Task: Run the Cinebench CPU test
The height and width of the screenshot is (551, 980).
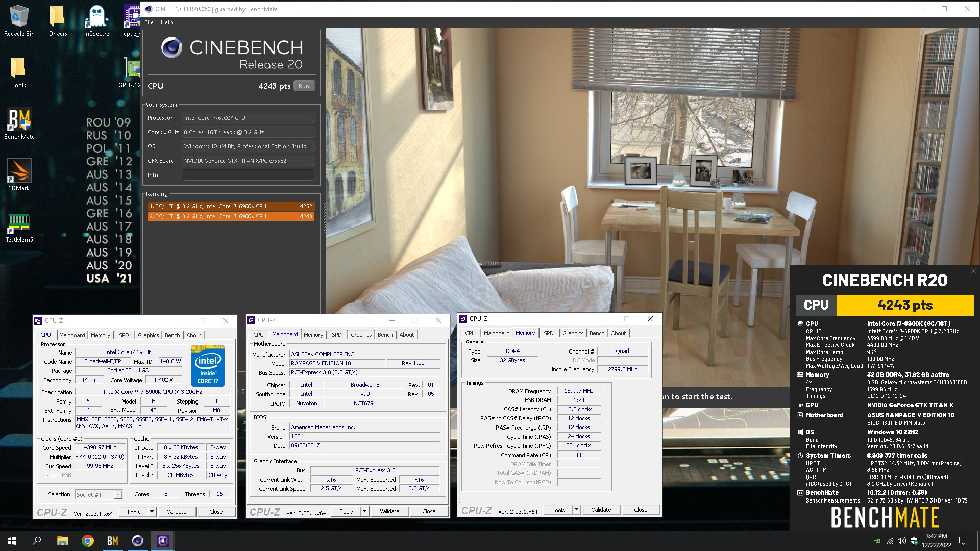Action: tap(304, 86)
